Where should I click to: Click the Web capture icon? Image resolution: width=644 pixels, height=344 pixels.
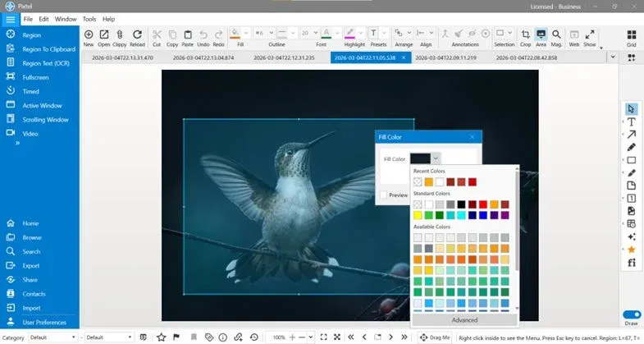[x=574, y=34]
